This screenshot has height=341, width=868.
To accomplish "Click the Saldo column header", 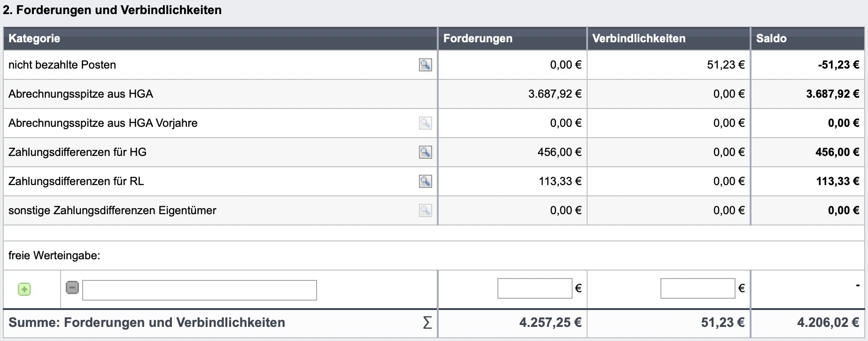I will [x=771, y=39].
